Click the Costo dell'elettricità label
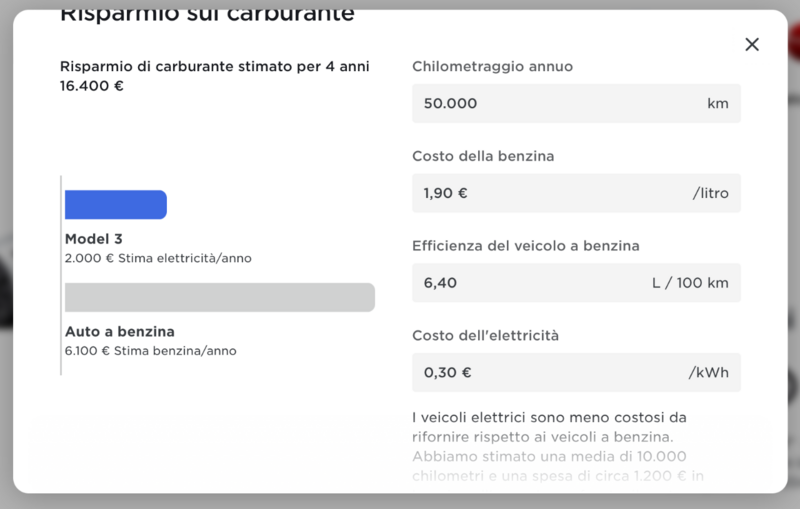Viewport: 800px width, 509px height. (x=485, y=336)
